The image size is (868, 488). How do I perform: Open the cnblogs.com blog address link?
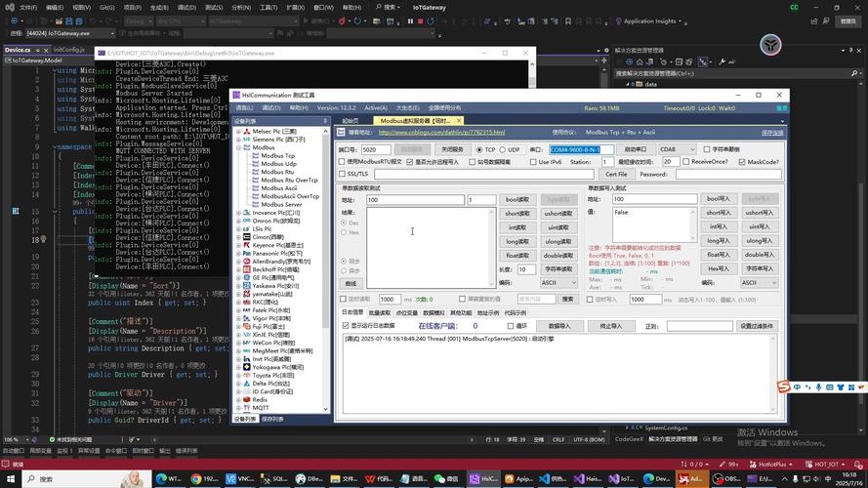click(x=442, y=132)
